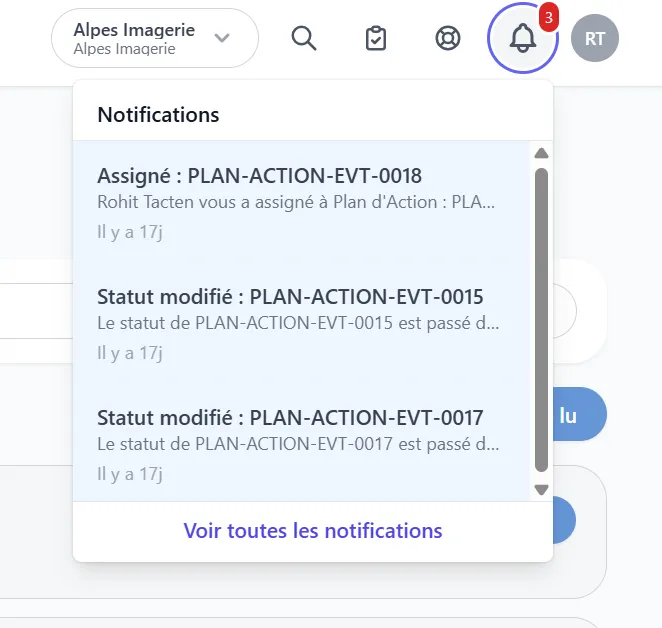Click the scrollbar up arrow in notifications
Image resolution: width=662 pixels, height=628 pixels.
point(541,153)
